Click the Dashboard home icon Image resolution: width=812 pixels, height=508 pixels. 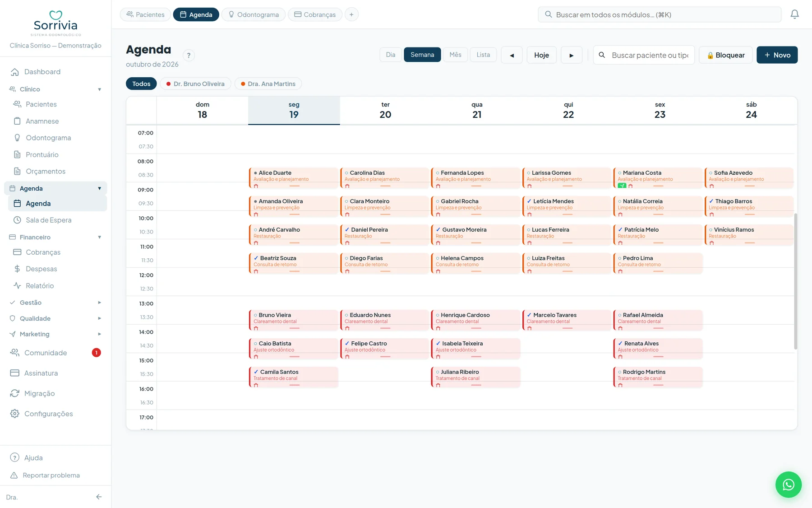(15, 72)
